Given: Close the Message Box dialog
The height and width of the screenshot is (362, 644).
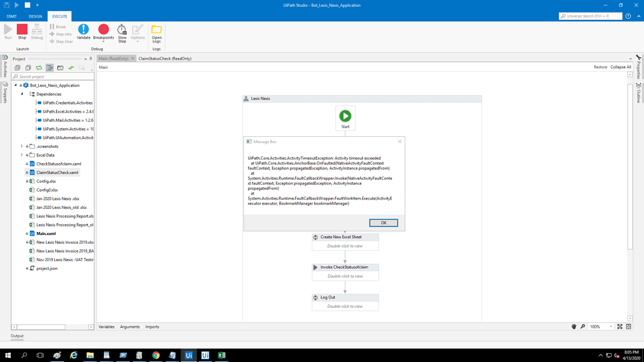Looking at the screenshot, I should [399, 142].
